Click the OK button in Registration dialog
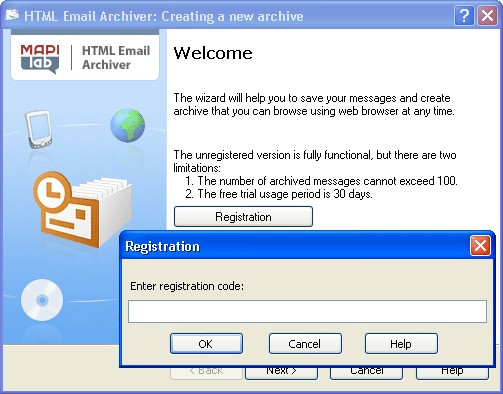Image resolution: width=503 pixels, height=394 pixels. (206, 344)
